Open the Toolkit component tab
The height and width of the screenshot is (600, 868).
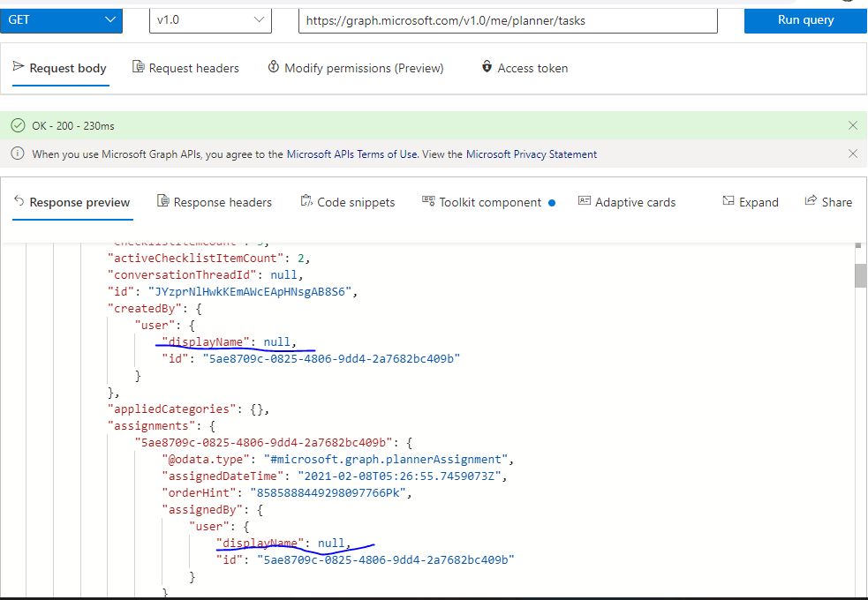[488, 202]
